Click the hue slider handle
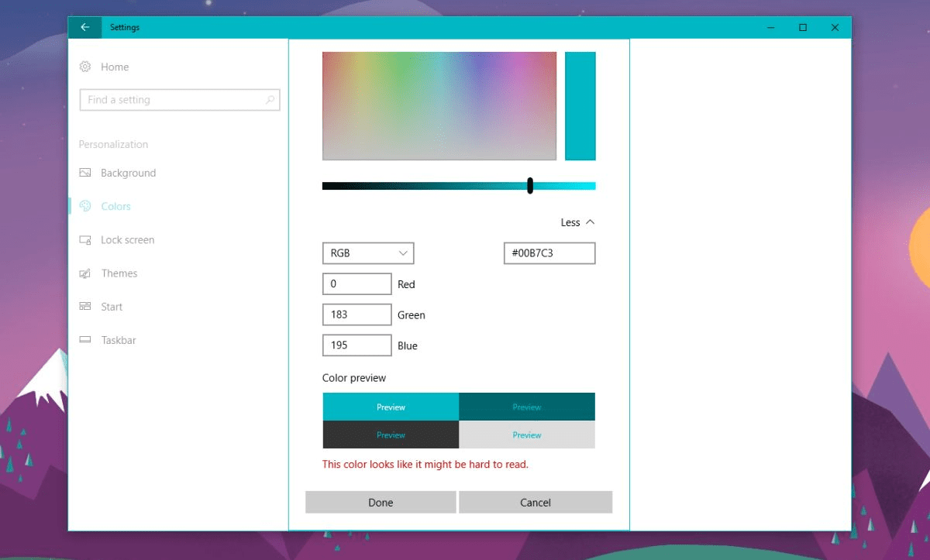Screen dimensions: 930x560 coord(530,185)
